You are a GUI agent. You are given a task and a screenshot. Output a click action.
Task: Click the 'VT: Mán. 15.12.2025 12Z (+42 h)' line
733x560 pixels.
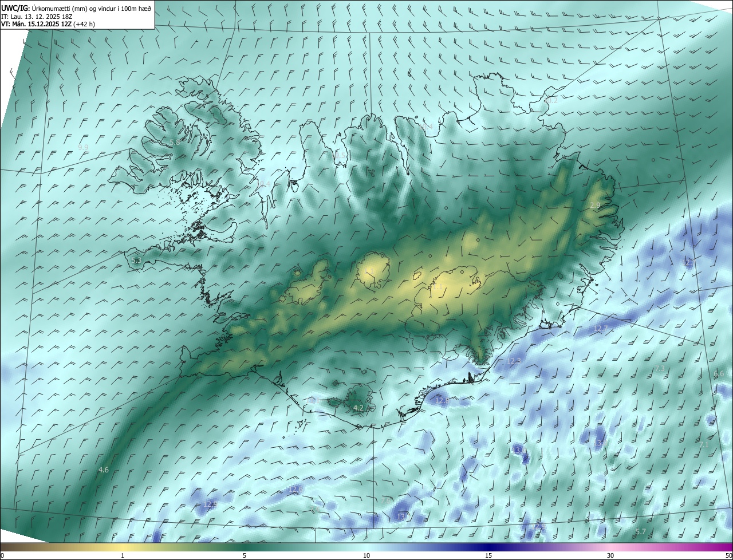click(x=48, y=24)
